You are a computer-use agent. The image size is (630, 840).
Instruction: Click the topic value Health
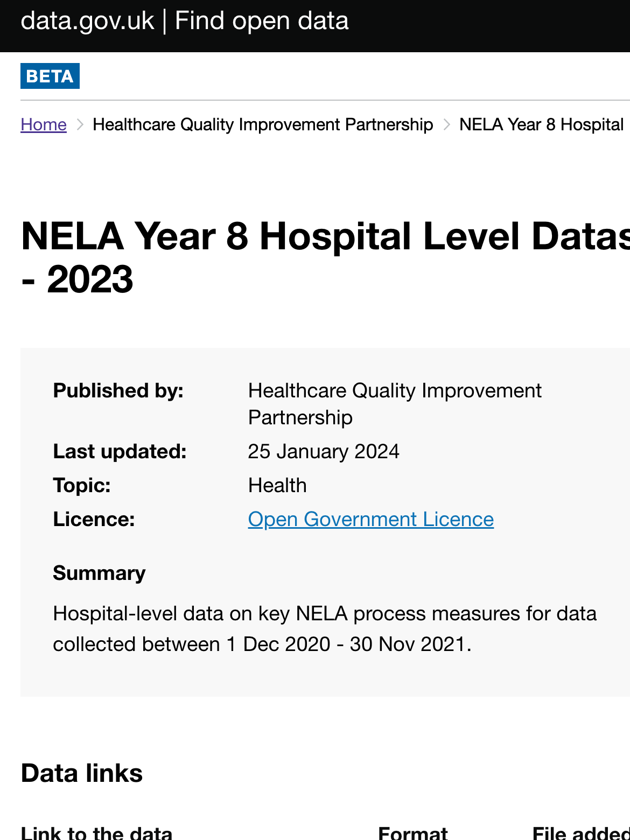pos(277,485)
